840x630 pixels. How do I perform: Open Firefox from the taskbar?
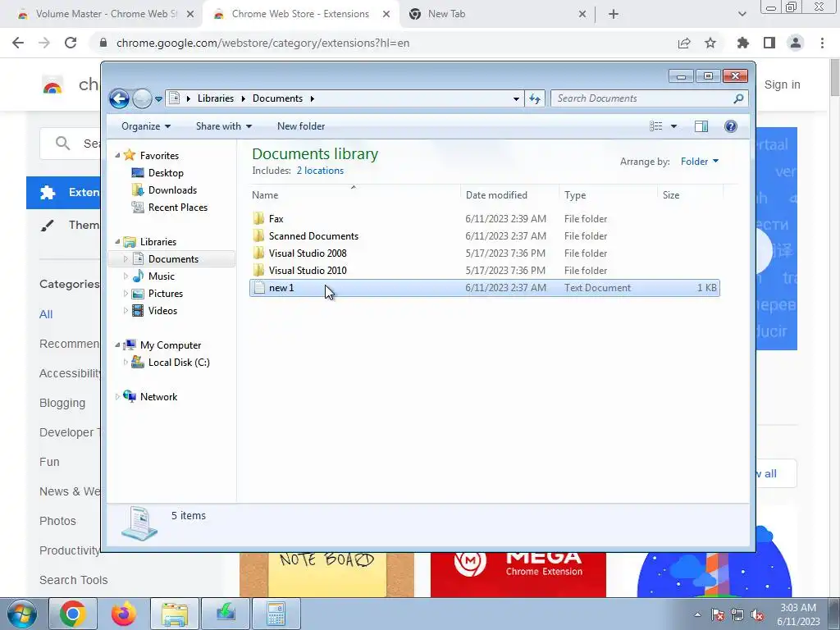tap(123, 614)
